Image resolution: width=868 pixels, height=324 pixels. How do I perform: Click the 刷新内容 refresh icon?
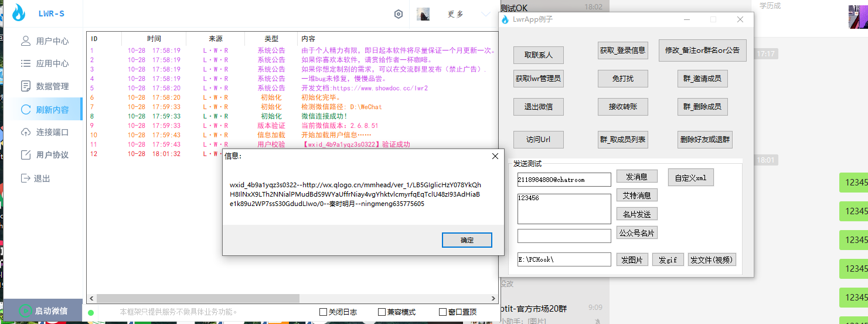[x=26, y=109]
